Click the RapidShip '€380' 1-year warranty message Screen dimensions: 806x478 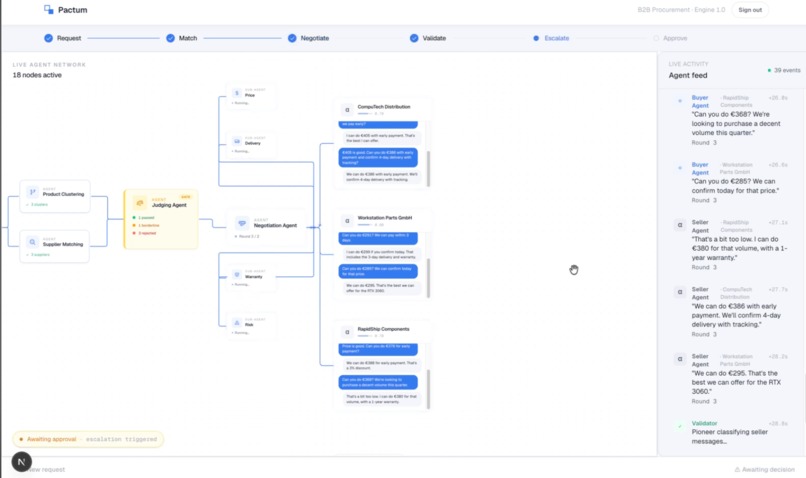[x=381, y=399]
